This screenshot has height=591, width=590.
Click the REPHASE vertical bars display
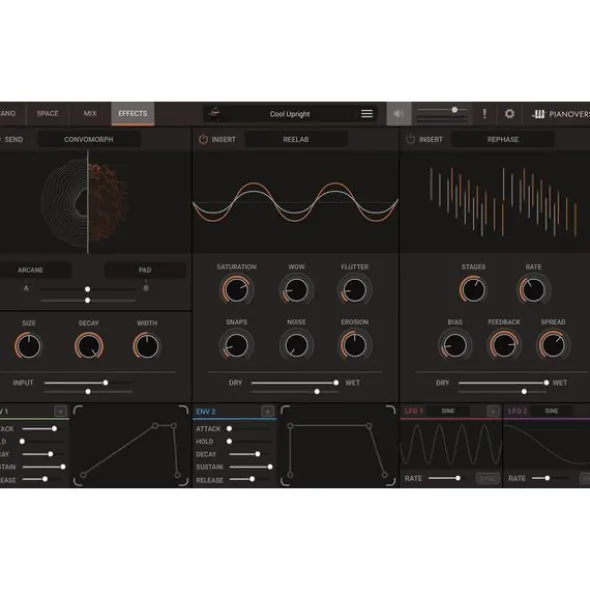(503, 202)
